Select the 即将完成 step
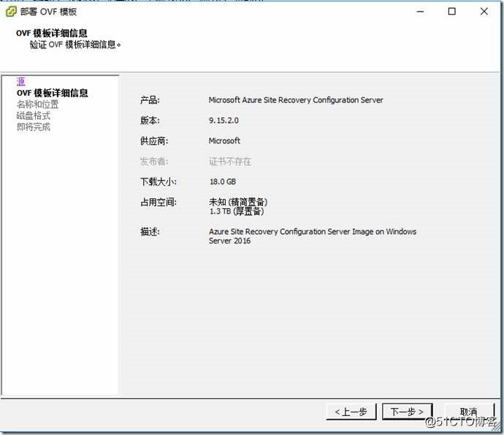 tap(34, 126)
